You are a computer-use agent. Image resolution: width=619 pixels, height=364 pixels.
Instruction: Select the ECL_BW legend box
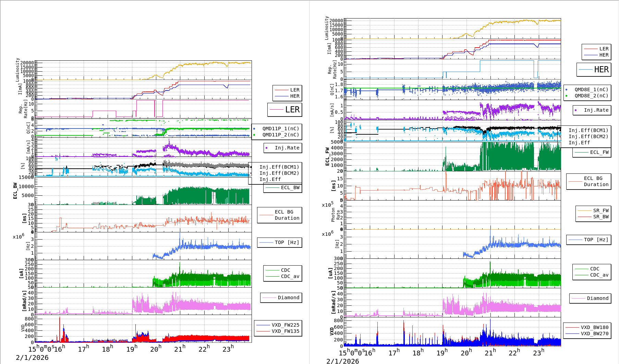283,187
